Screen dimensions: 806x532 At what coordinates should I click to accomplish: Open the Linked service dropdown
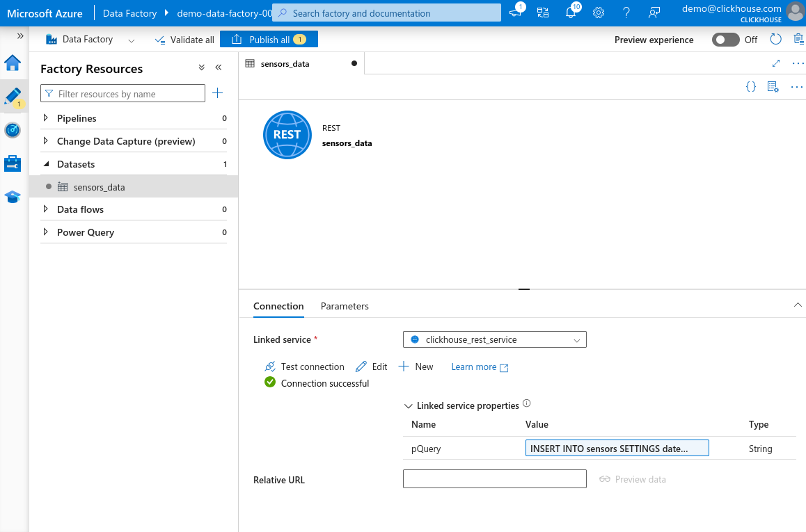[x=494, y=339]
